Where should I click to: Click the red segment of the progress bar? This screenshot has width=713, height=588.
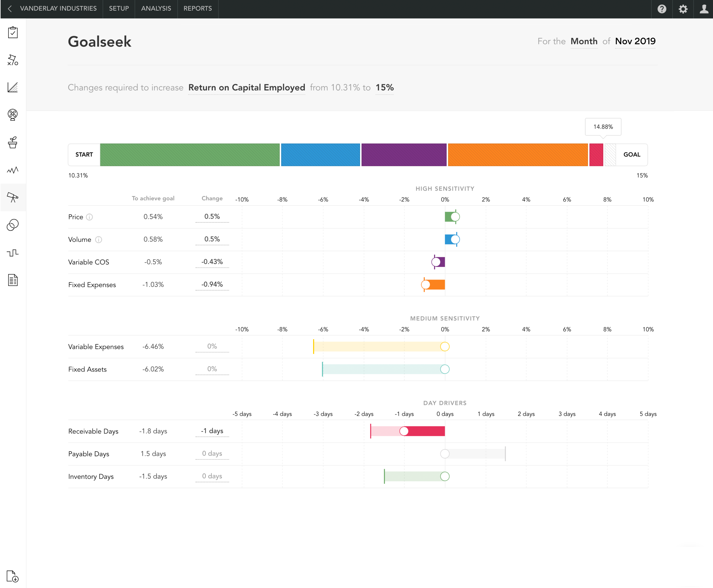point(596,155)
